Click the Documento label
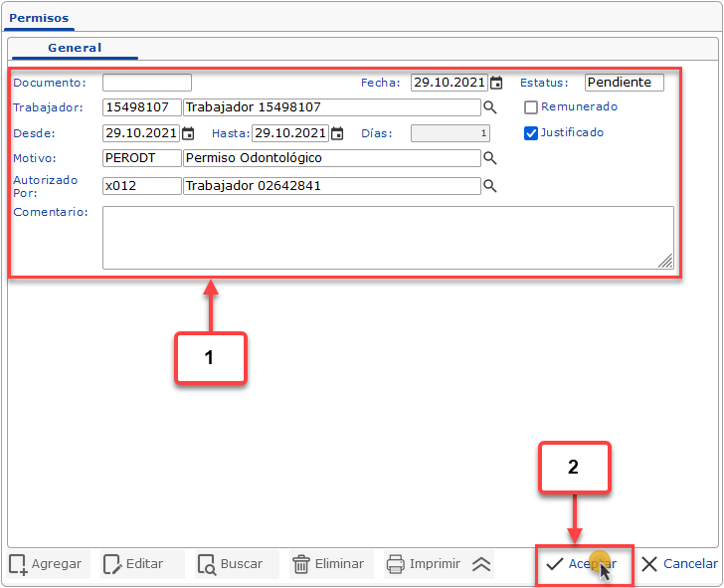Image resolution: width=724 pixels, height=588 pixels. [x=50, y=84]
